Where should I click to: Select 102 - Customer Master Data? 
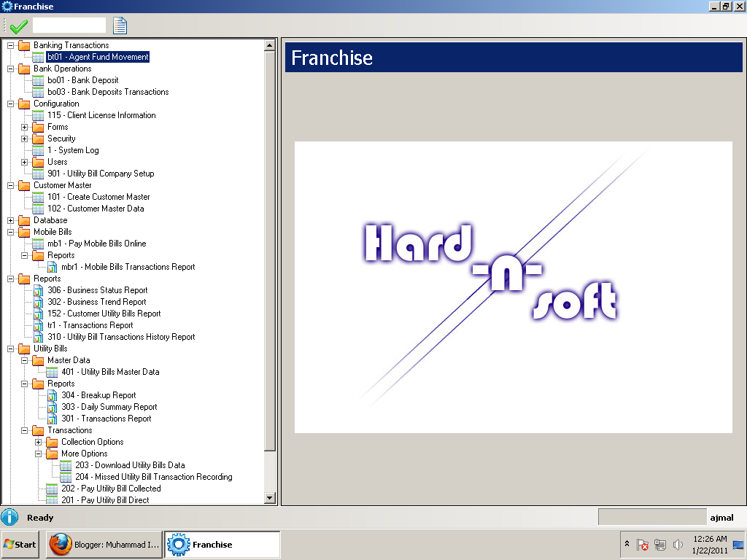tap(96, 209)
